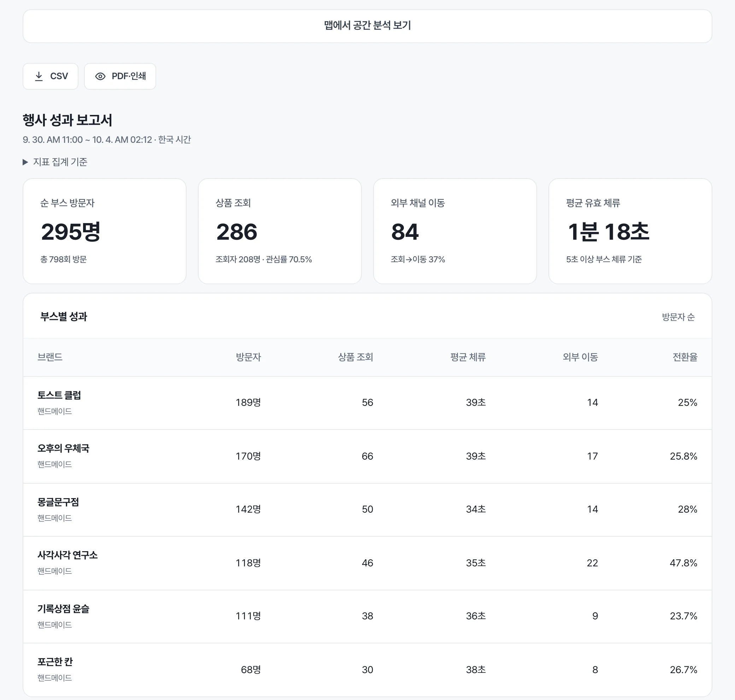Click the 방문자 순 sort label
The width and height of the screenshot is (735, 700).
678,317
